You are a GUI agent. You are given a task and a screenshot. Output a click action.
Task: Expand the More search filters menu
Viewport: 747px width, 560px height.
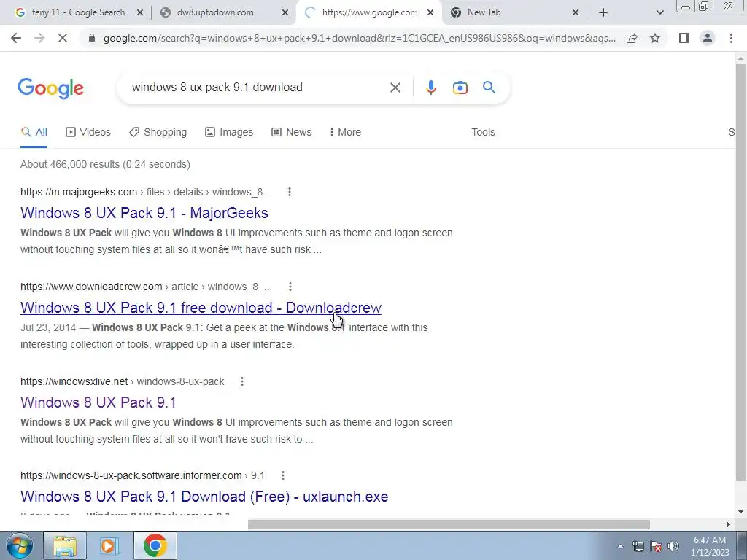(345, 133)
